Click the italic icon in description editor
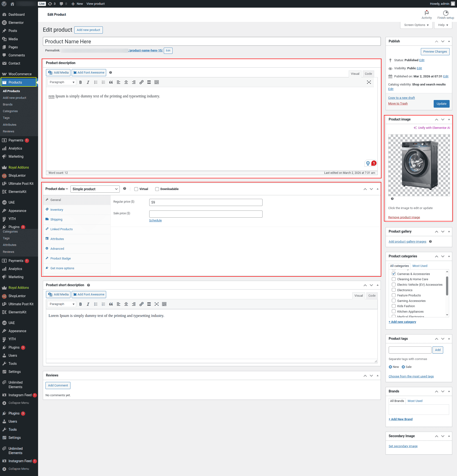The width and height of the screenshot is (457, 476). click(88, 82)
